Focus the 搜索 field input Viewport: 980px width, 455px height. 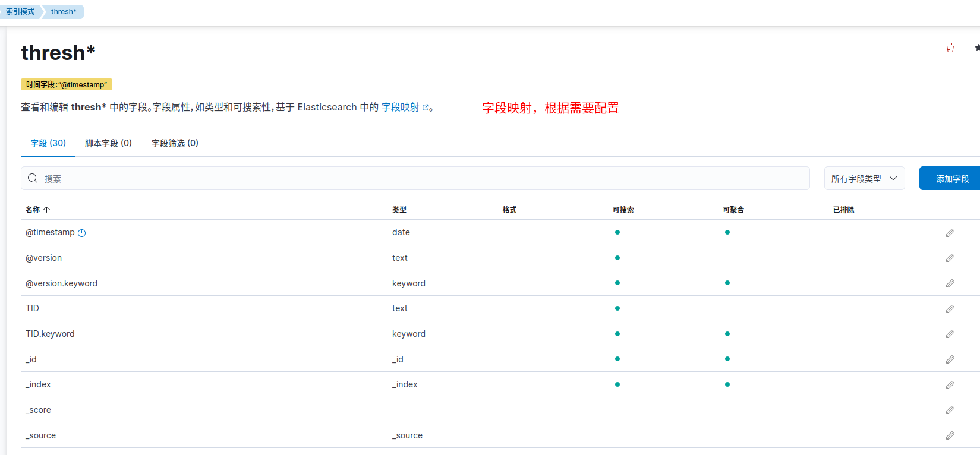click(415, 178)
